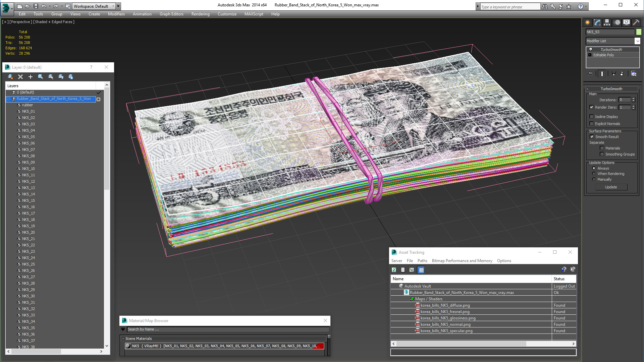Create new layer in Layer dialog
The height and width of the screenshot is (362, 644).
click(10, 77)
